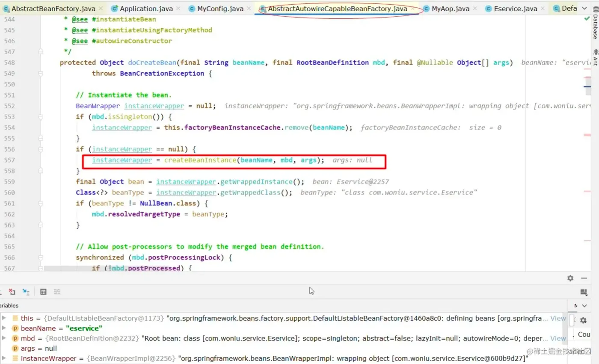
Task: Click View link for mbd value
Action: coord(558,338)
